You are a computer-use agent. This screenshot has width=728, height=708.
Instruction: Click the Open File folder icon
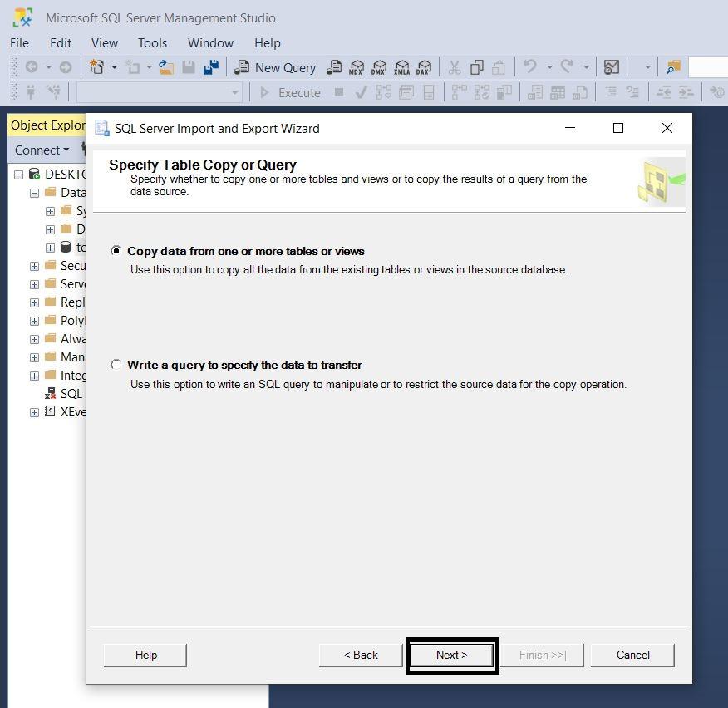(x=165, y=67)
